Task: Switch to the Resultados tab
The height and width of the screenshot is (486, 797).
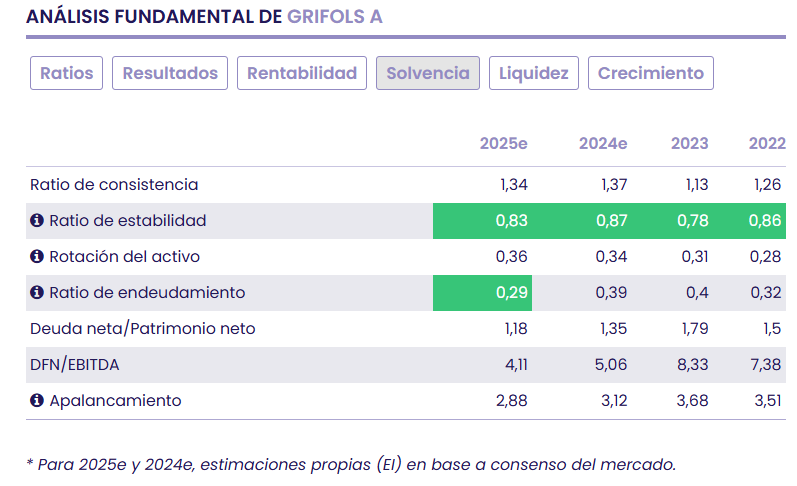Action: (170, 73)
